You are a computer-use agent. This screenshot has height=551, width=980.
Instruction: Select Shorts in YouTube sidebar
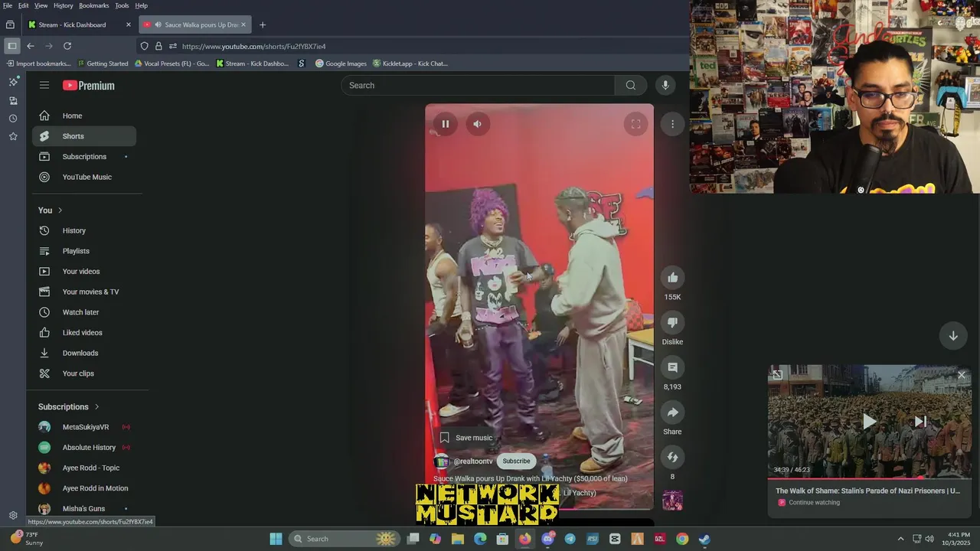tap(84, 136)
